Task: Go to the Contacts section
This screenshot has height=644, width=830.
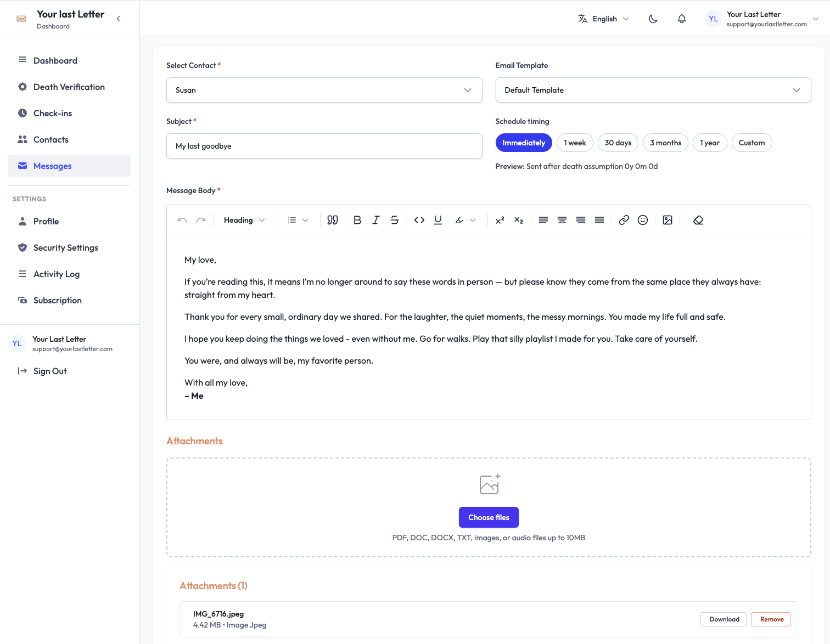Action: [x=51, y=139]
